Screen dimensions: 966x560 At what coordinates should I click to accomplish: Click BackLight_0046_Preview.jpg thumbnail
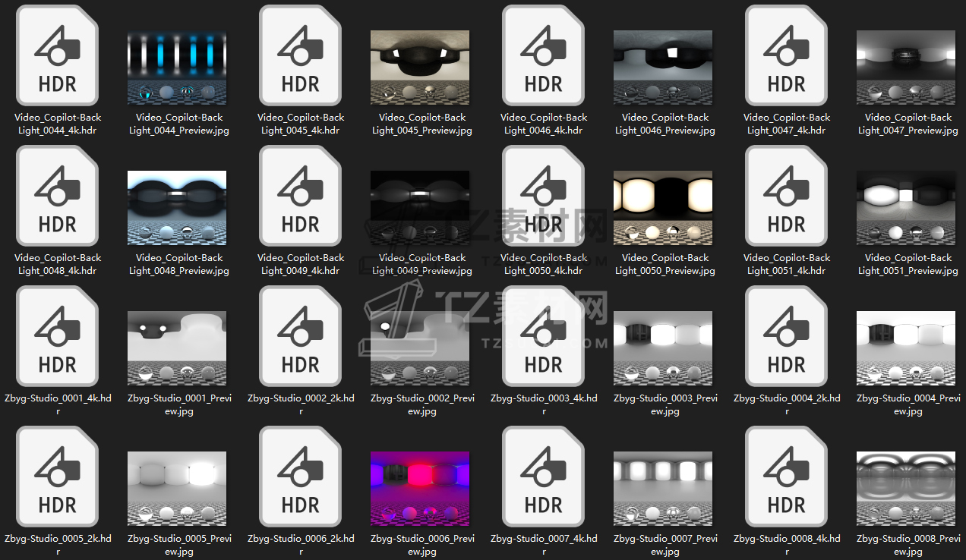pos(663,68)
